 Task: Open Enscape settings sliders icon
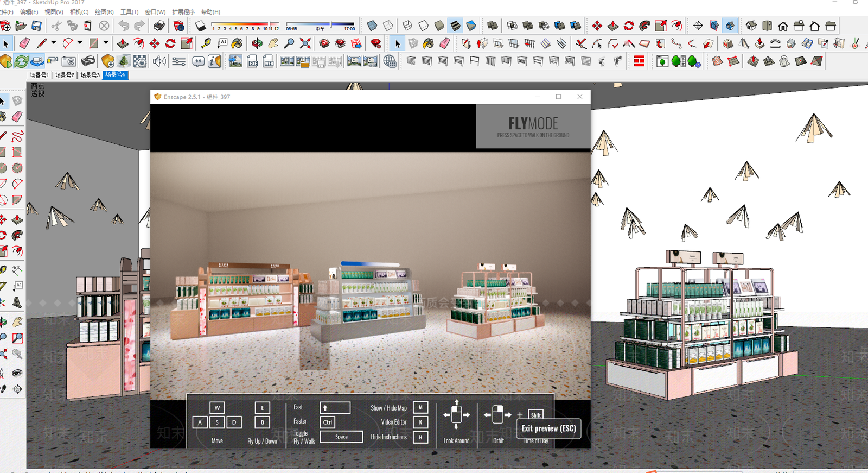tap(178, 61)
